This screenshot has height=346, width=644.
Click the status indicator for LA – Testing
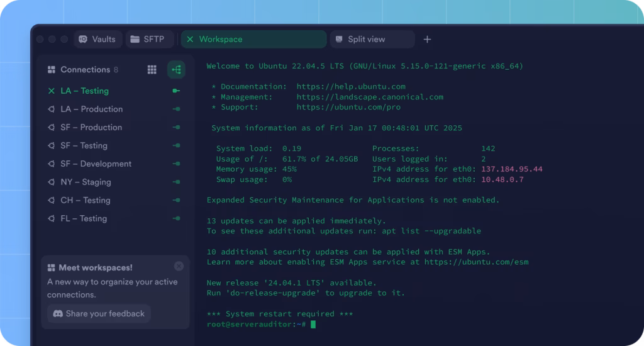[176, 91]
